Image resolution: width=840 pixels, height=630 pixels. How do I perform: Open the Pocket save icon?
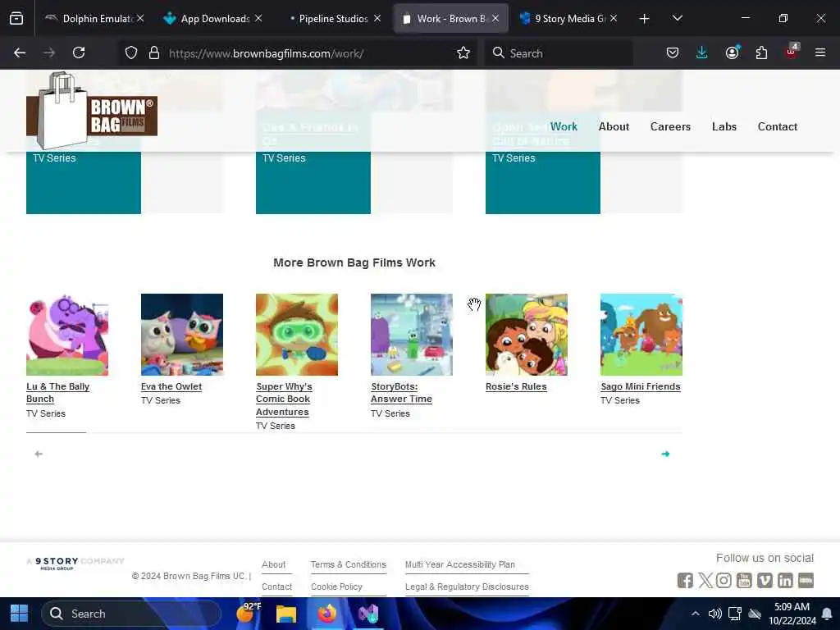[673, 52]
